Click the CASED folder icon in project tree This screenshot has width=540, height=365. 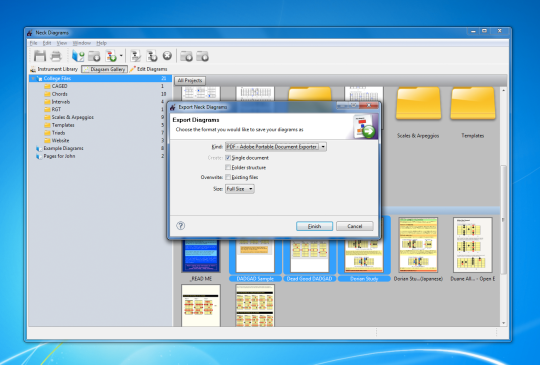click(47, 86)
